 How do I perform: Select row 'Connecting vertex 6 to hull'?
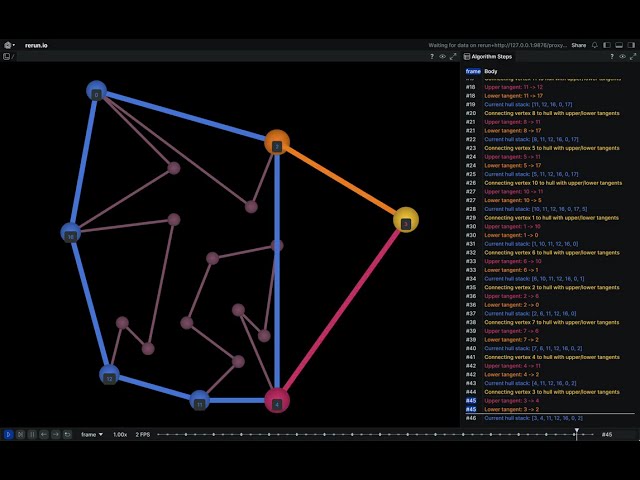[x=550, y=253]
